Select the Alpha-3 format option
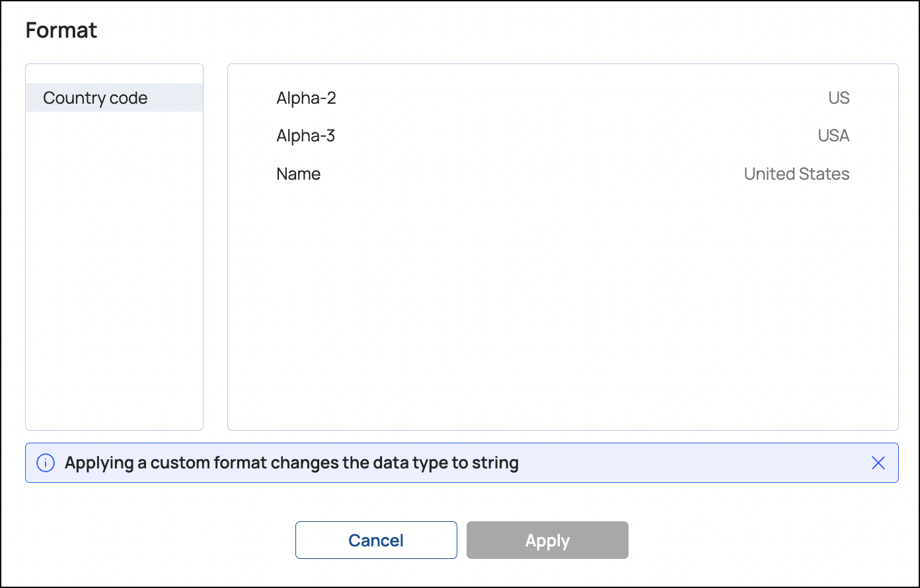The width and height of the screenshot is (920, 588). [562, 135]
